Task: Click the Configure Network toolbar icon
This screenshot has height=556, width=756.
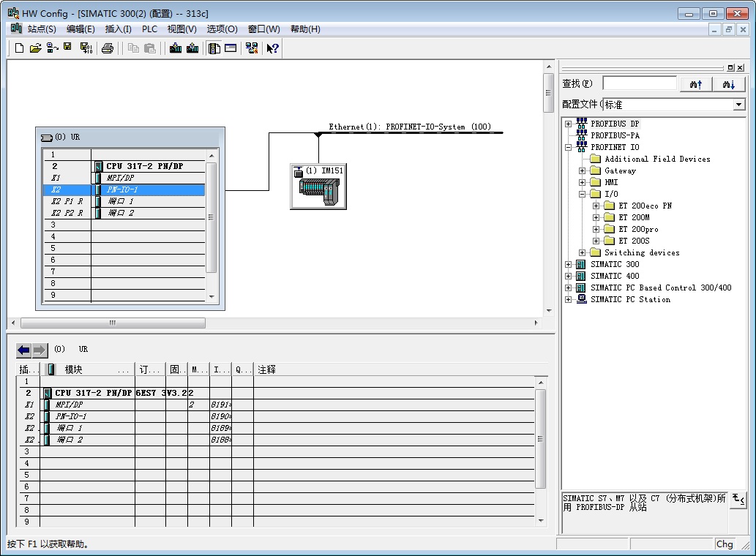Action: pyautogui.click(x=252, y=48)
